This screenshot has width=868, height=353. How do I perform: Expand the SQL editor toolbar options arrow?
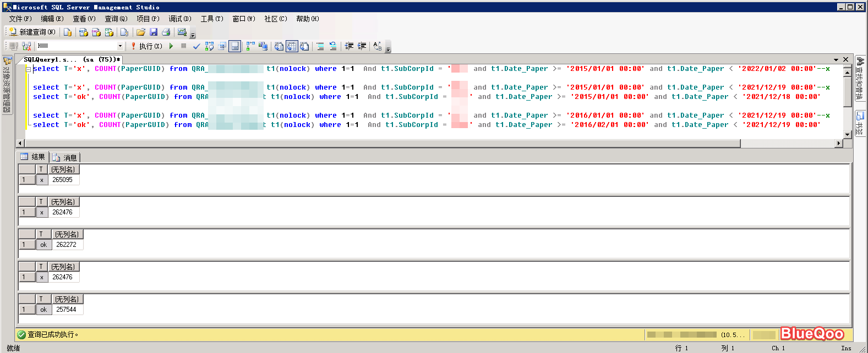(388, 49)
